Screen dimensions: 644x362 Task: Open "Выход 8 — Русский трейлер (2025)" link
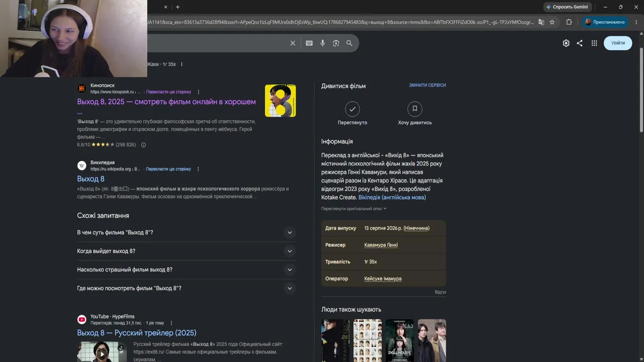pos(136,333)
